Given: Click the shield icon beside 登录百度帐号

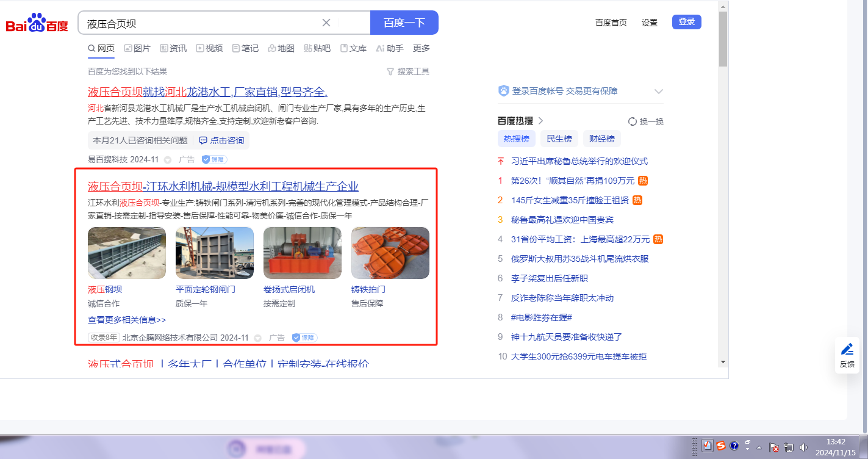Looking at the screenshot, I should click(x=503, y=91).
